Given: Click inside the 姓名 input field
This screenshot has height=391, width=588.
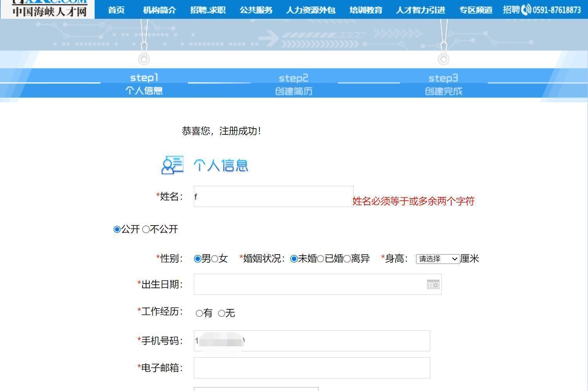Looking at the screenshot, I should pyautogui.click(x=273, y=196).
